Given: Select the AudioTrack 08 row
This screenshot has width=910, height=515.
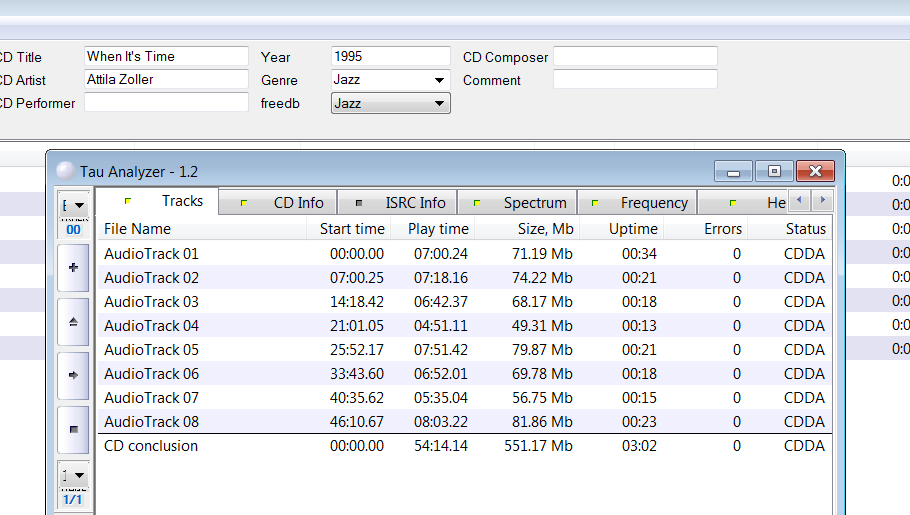Looking at the screenshot, I should (x=465, y=422).
